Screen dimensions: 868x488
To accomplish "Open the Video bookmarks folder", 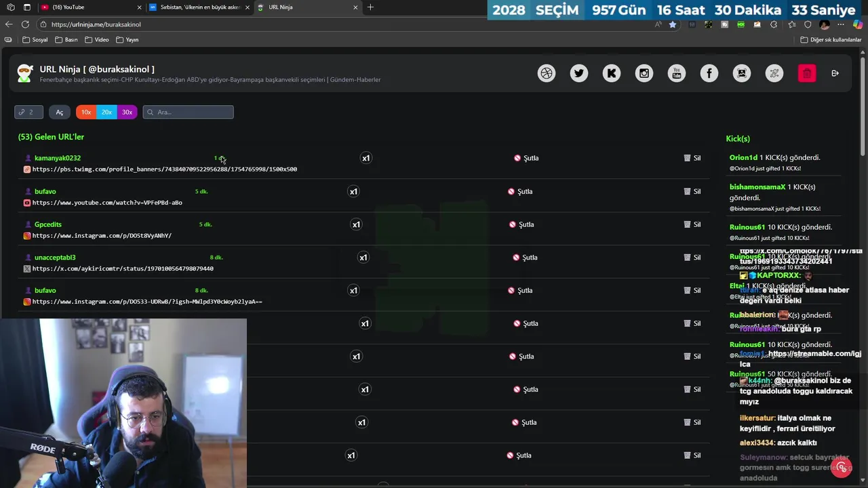I will pyautogui.click(x=97, y=40).
